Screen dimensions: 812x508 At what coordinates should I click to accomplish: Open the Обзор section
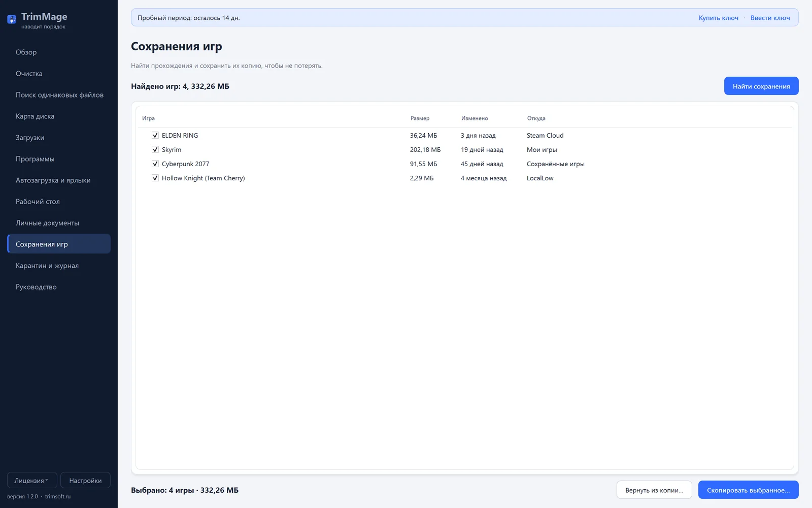(x=59, y=52)
